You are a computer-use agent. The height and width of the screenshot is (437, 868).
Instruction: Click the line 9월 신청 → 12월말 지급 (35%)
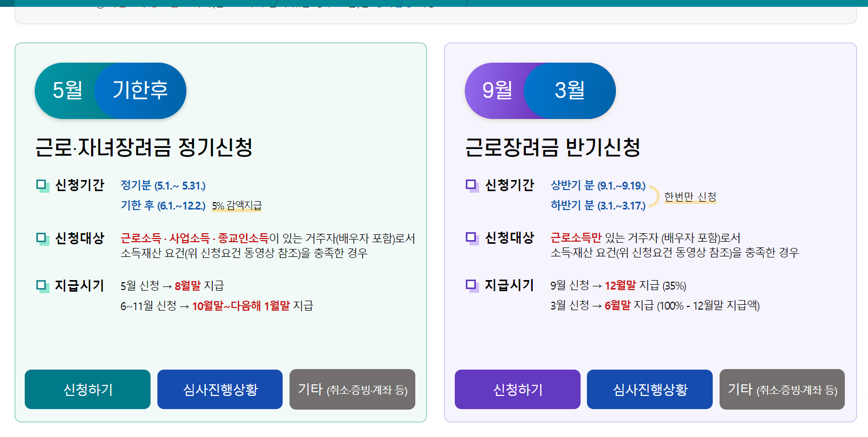point(618,286)
